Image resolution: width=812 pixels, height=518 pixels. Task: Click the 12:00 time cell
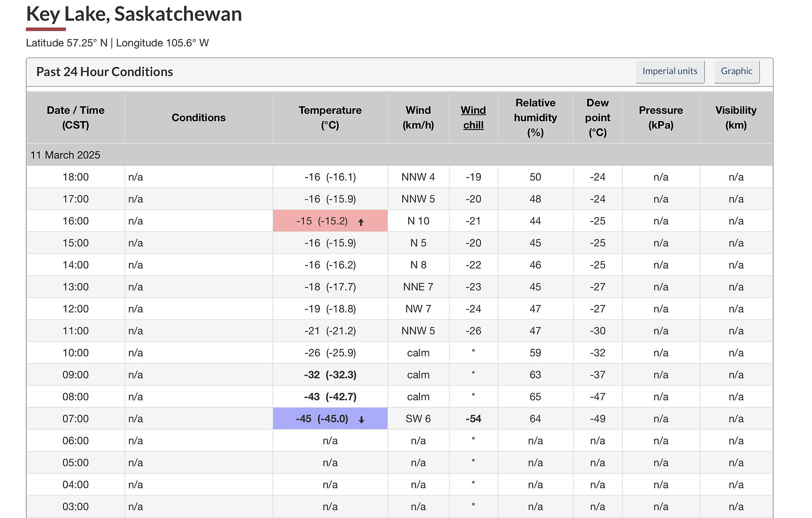(x=76, y=309)
